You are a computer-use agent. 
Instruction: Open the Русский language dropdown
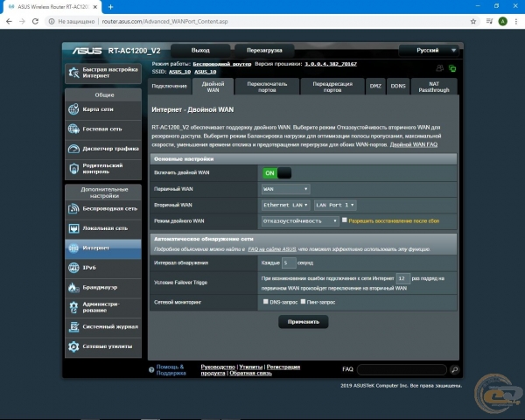(x=429, y=51)
